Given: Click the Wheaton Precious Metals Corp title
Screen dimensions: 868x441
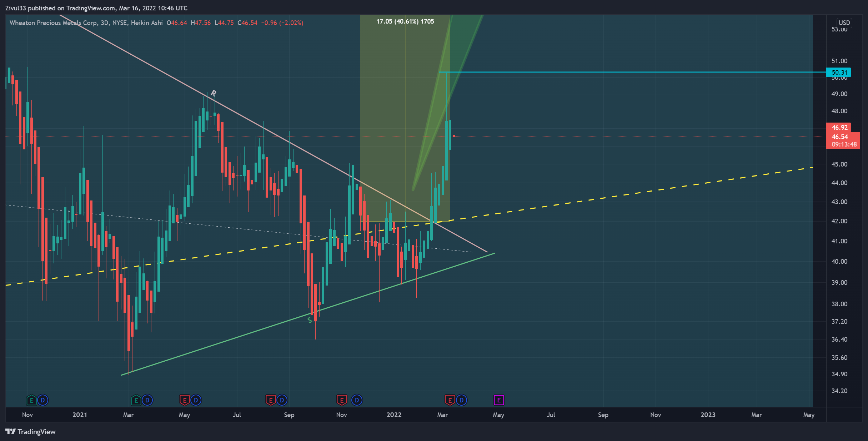Looking at the screenshot, I should point(53,23).
